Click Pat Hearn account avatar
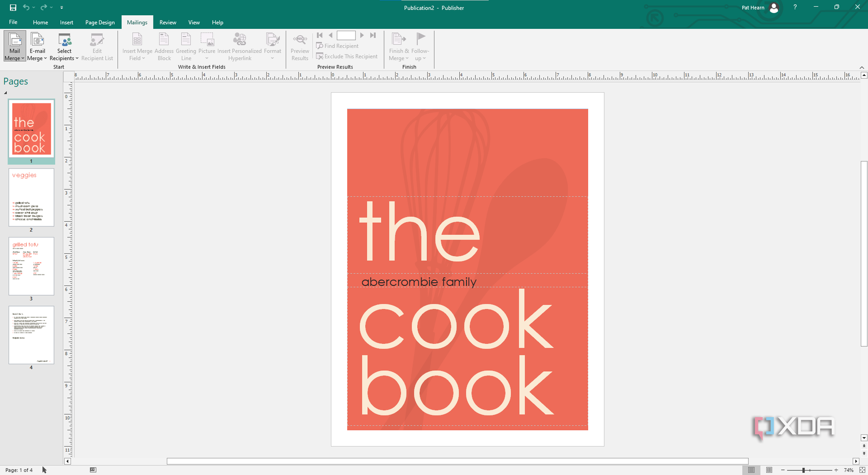 774,7
